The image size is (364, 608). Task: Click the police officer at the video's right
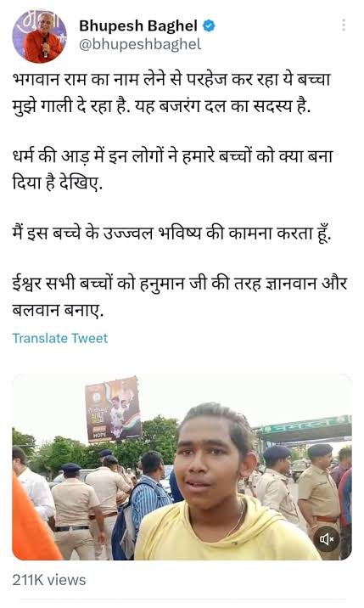pyautogui.click(x=319, y=500)
